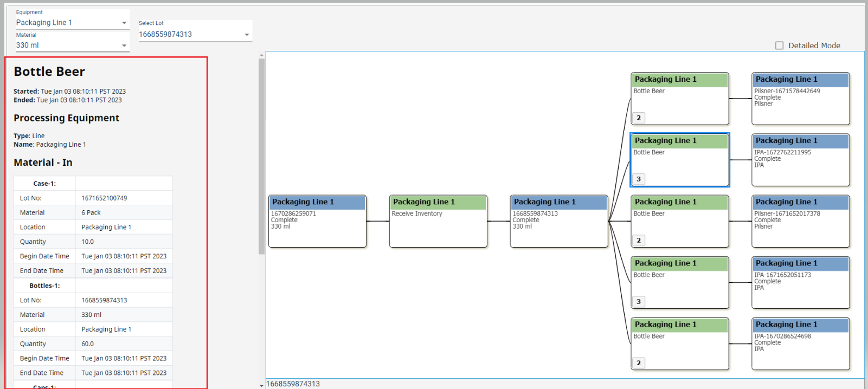Click badge 2 on Bottle Beer node beside Pilsner-1671652017378

pyautogui.click(x=639, y=240)
